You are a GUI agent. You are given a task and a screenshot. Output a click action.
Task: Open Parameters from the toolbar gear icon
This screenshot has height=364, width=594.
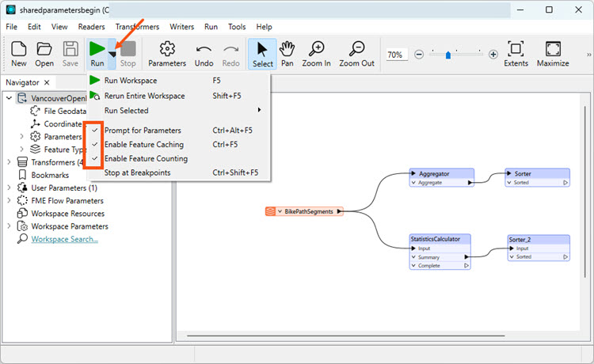[167, 54]
